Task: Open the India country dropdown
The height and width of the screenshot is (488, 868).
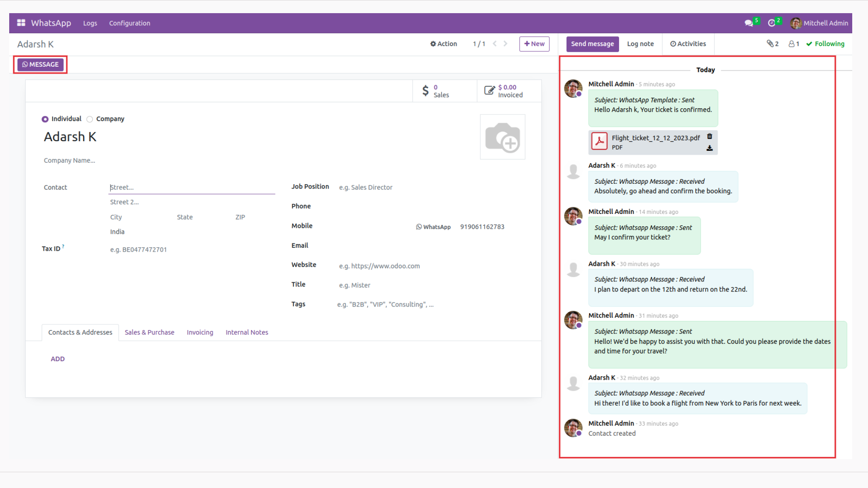Action: click(x=192, y=232)
